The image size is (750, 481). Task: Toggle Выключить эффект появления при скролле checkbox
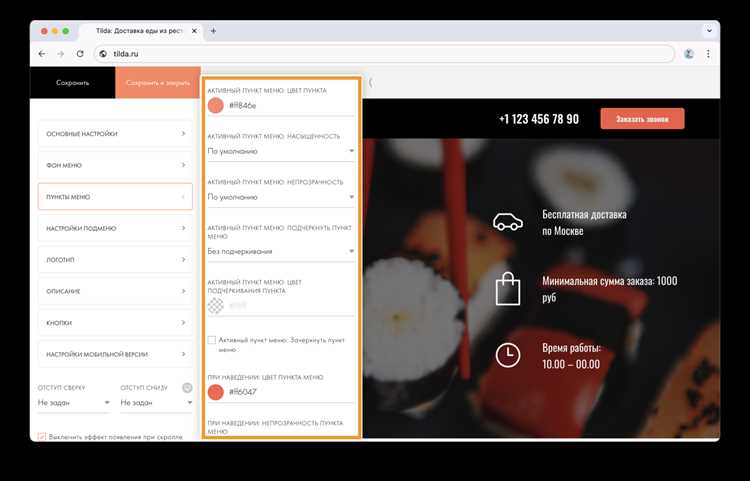point(42,437)
